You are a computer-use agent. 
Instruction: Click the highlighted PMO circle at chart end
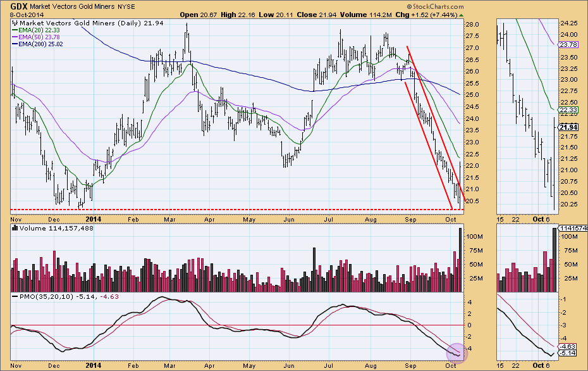tap(456, 353)
